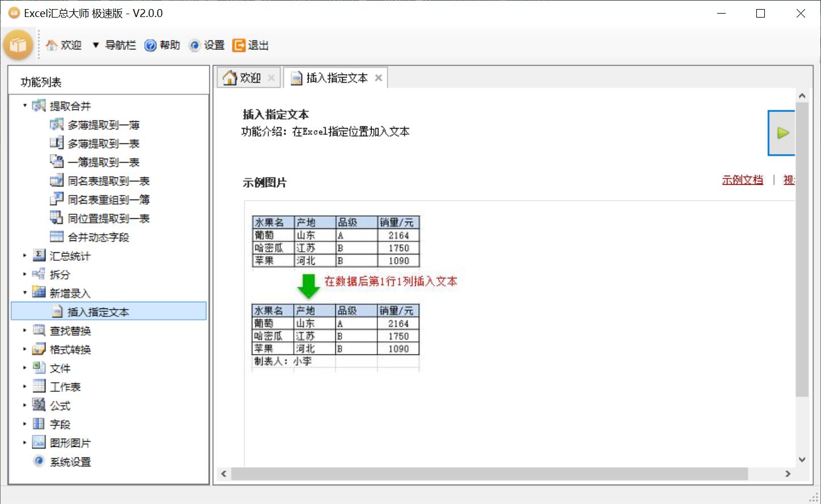The image size is (821, 504).
Task: Expand the 查找替换 tree node
Action: [25, 331]
